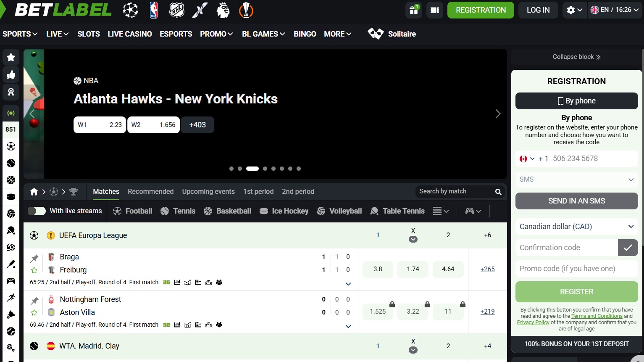
Task: Open the Premier League lion icon
Action: pos(223,10)
